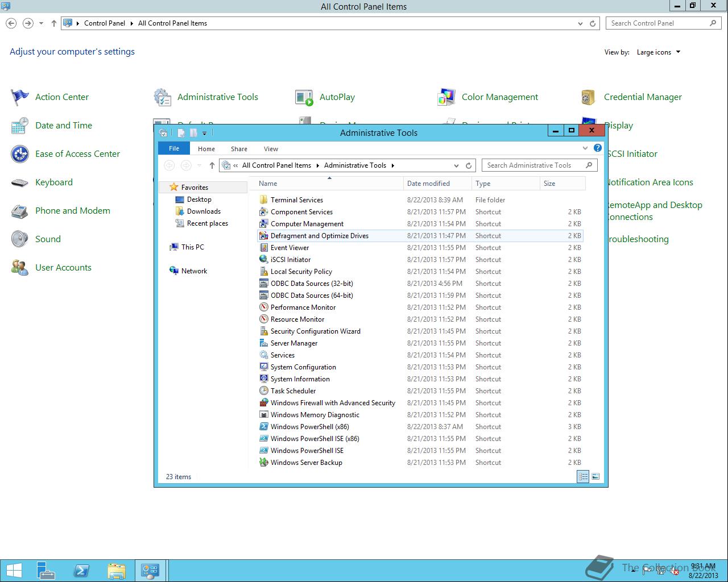Switch to the View ribbon tab
Viewport: 728px width, 582px height.
(271, 149)
